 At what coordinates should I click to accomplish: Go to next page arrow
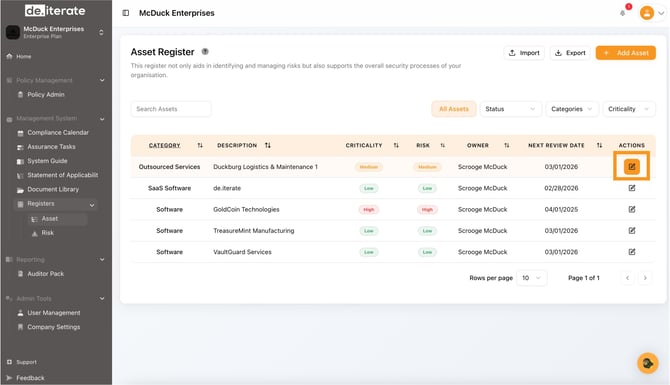coord(645,278)
